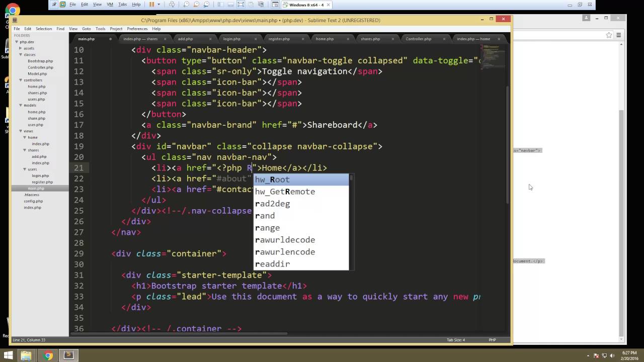Collapse the shares subfolder

[24, 150]
